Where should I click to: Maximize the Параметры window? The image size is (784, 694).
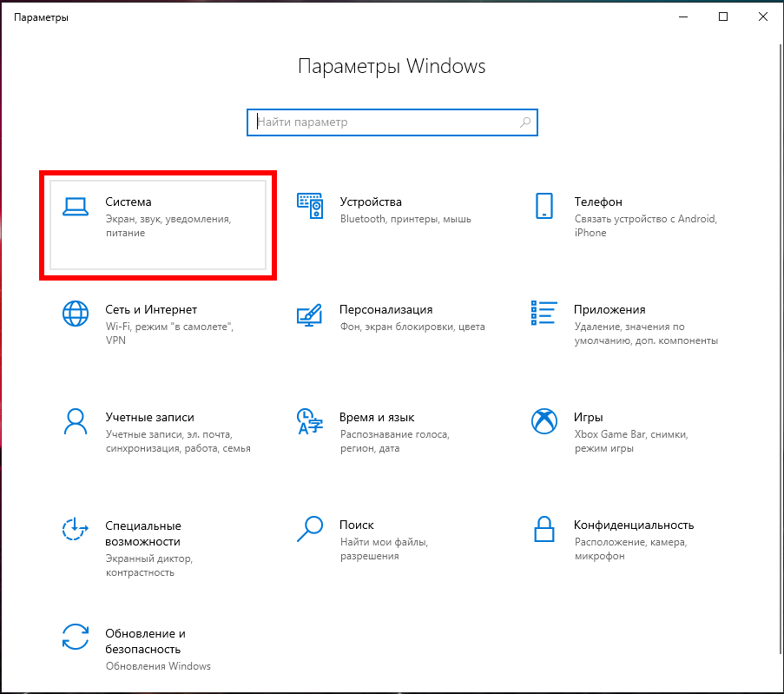tap(723, 17)
